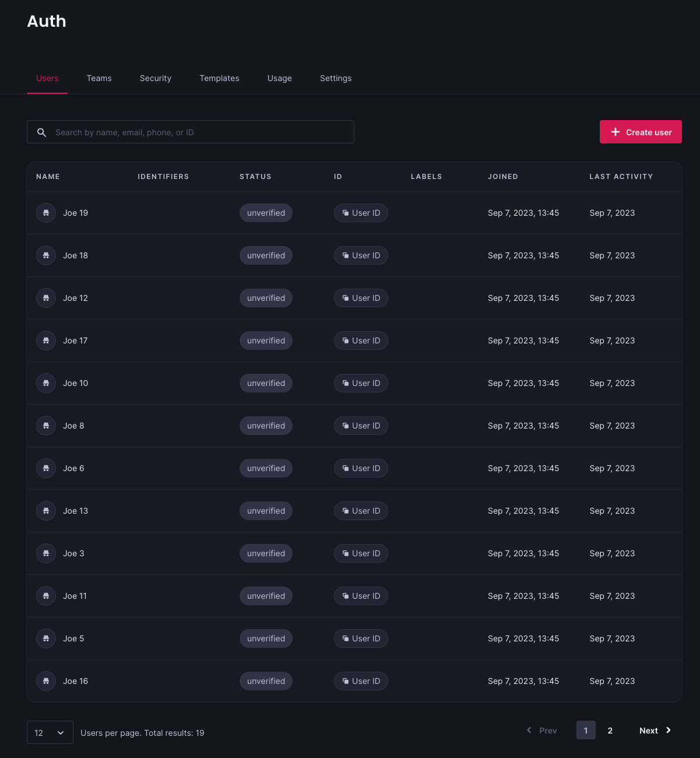Open the users-per-page dropdown showing 12
The image size is (700, 758).
click(50, 732)
